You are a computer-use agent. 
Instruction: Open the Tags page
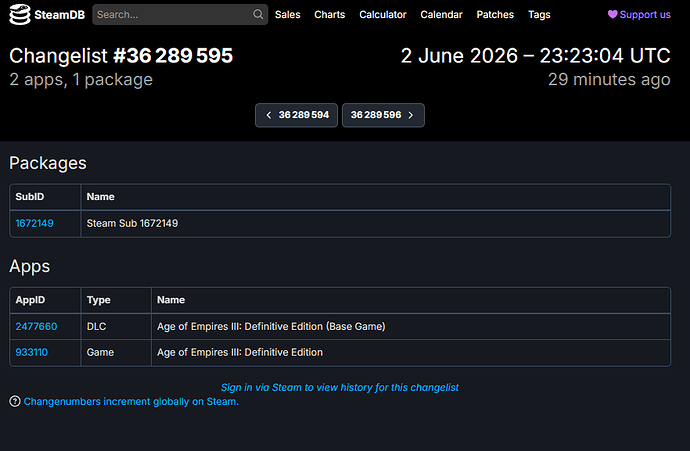point(539,15)
